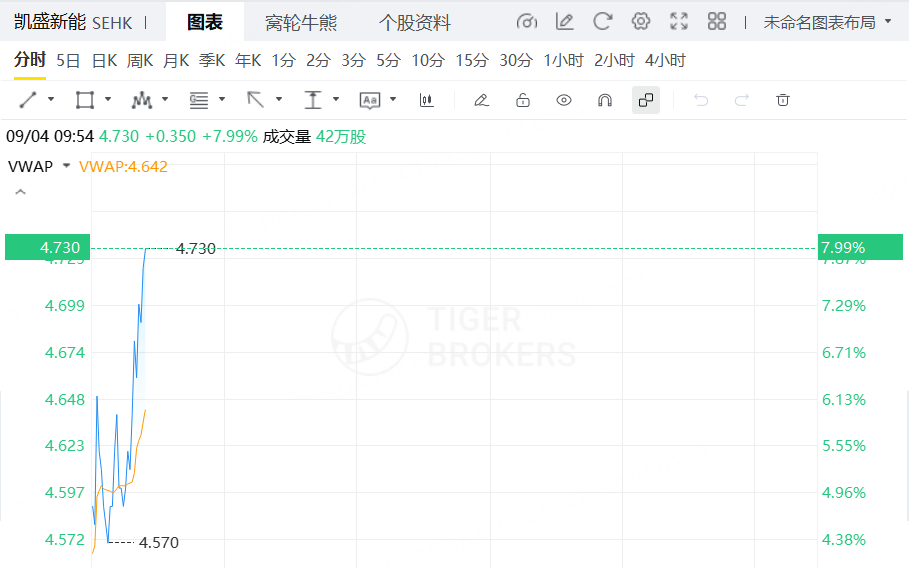Switch to the 图表 tab
The width and height of the screenshot is (909, 568).
point(205,23)
